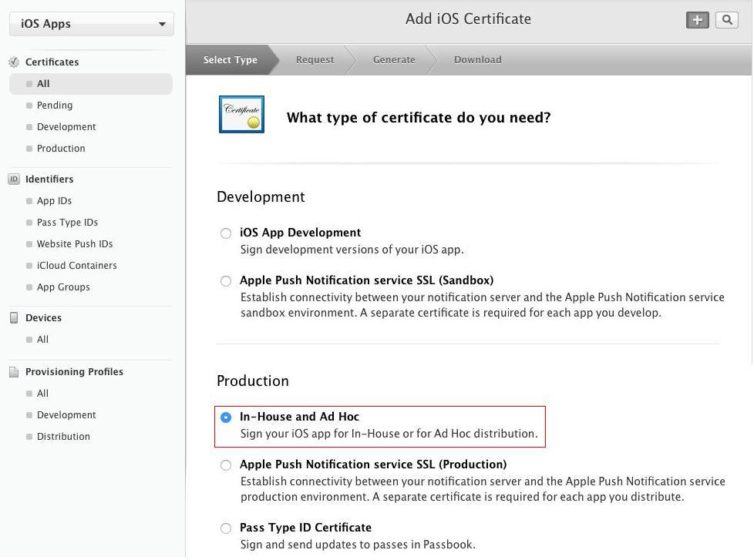Select the iOS App Development radio button
This screenshot has height=560, width=754.
[226, 233]
